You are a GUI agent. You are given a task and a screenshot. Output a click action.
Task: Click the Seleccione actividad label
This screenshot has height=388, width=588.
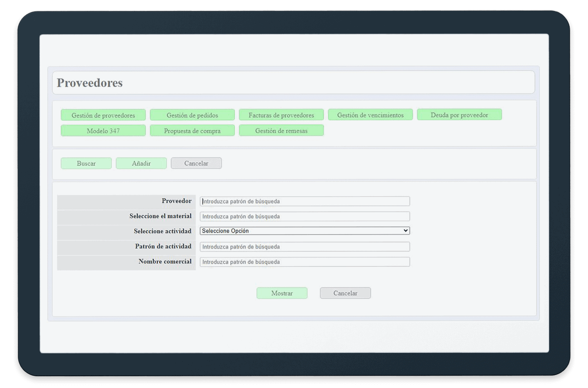coord(163,231)
